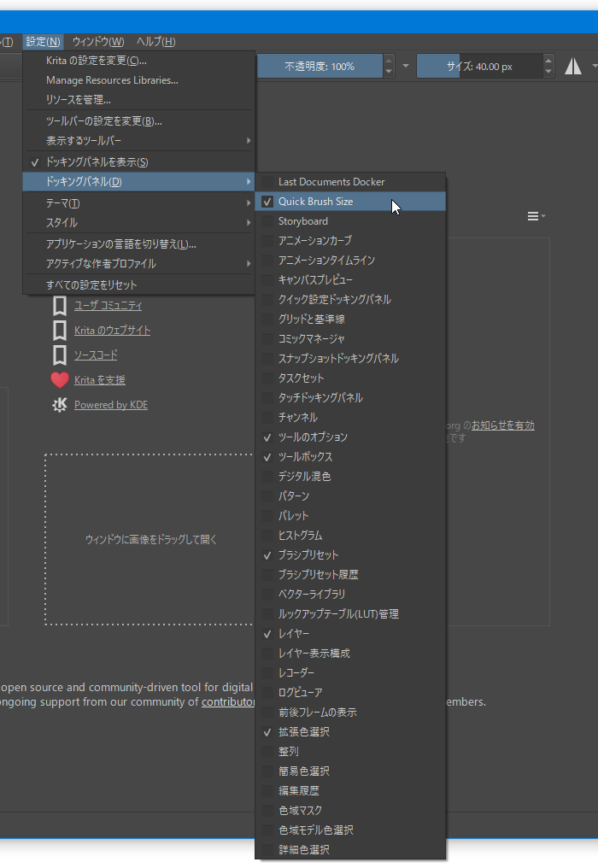Image resolution: width=598 pixels, height=868 pixels.
Task: Enable the ログビューア docker
Action: coord(350,693)
